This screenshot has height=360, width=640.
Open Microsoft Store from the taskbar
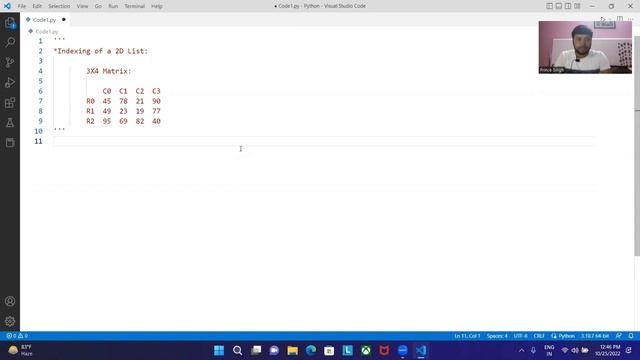point(329,351)
